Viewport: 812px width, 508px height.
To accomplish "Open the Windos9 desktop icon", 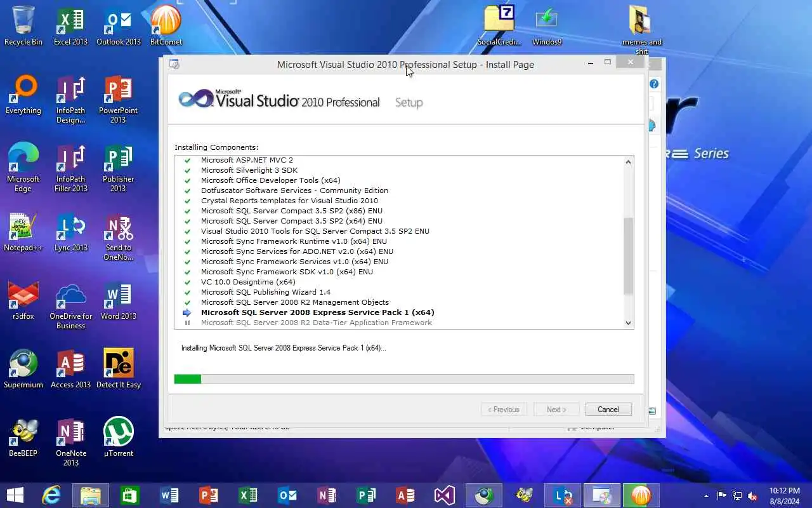I will (x=546, y=25).
